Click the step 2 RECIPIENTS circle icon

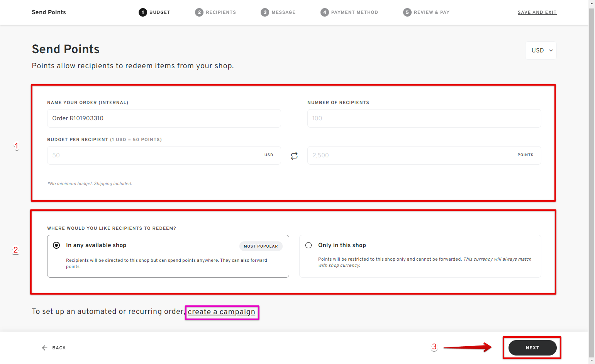(x=200, y=12)
